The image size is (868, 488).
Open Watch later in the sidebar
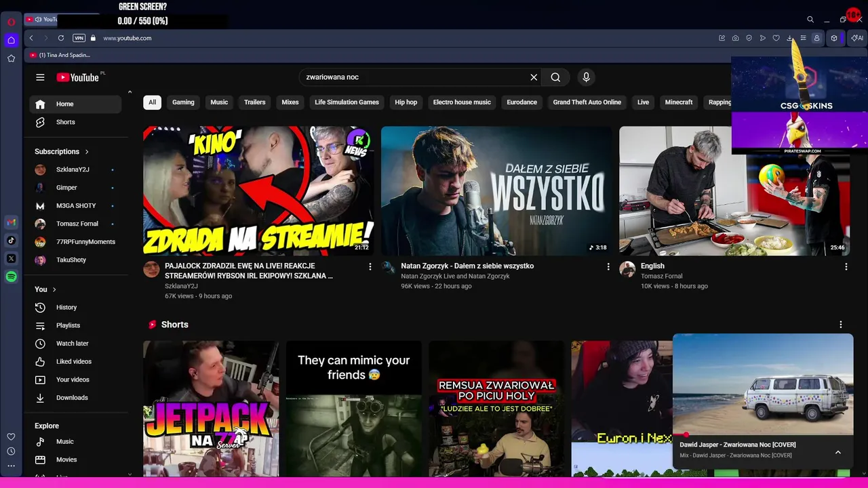point(75,344)
